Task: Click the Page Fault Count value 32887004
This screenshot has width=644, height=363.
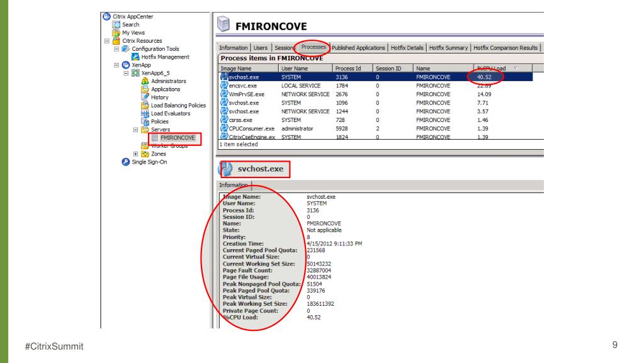Action: click(319, 270)
